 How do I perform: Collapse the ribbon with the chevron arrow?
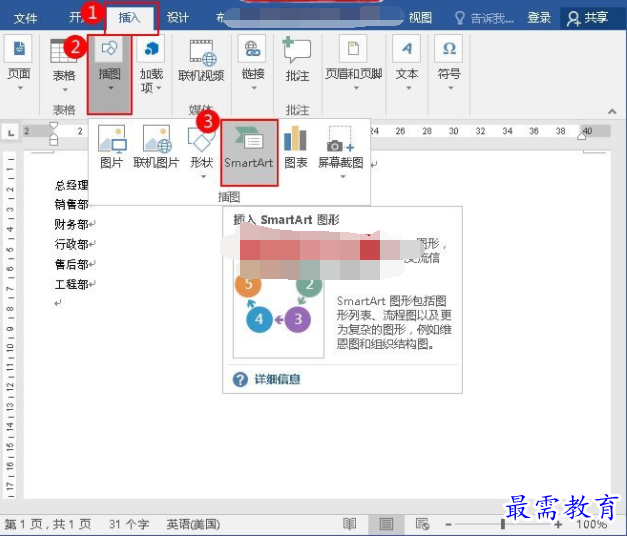pyautogui.click(x=612, y=112)
